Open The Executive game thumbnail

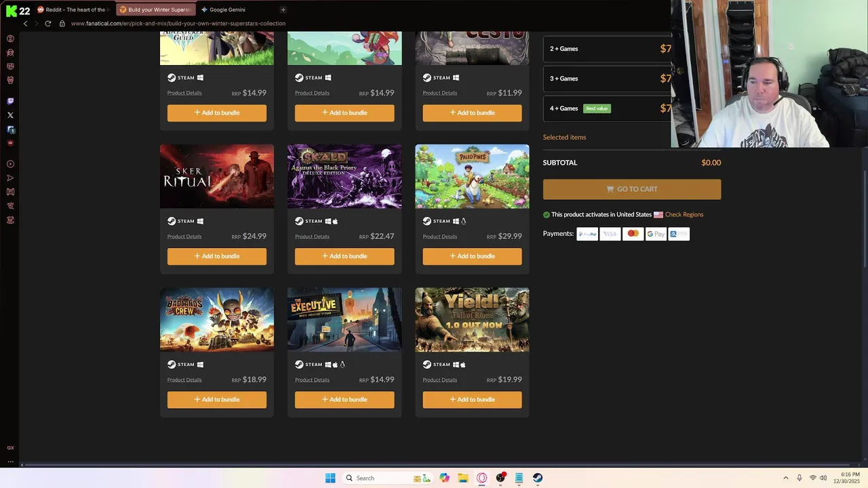(344, 320)
